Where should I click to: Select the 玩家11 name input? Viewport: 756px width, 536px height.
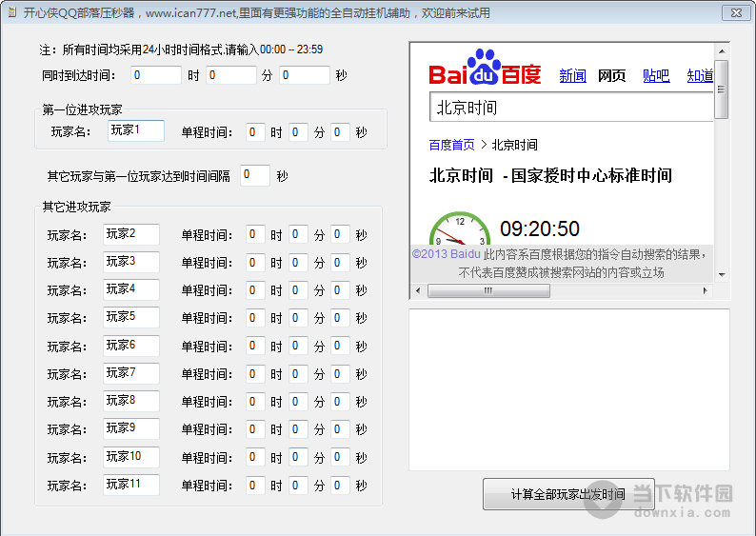[131, 485]
